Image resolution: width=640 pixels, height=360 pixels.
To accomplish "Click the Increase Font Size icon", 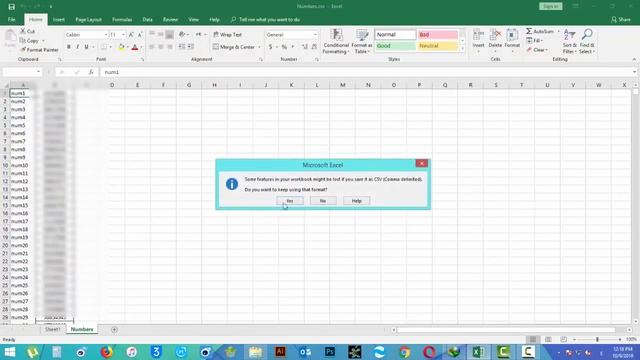I will (x=131, y=35).
